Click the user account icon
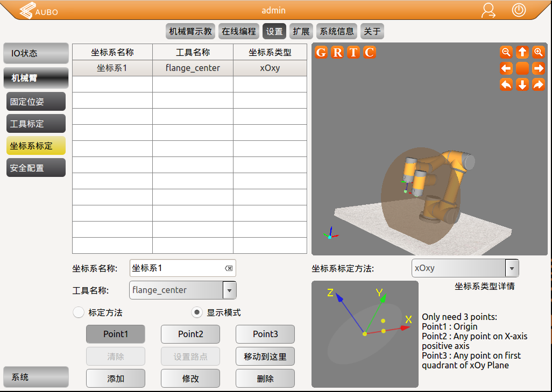This screenshot has height=392, width=552. pyautogui.click(x=488, y=11)
